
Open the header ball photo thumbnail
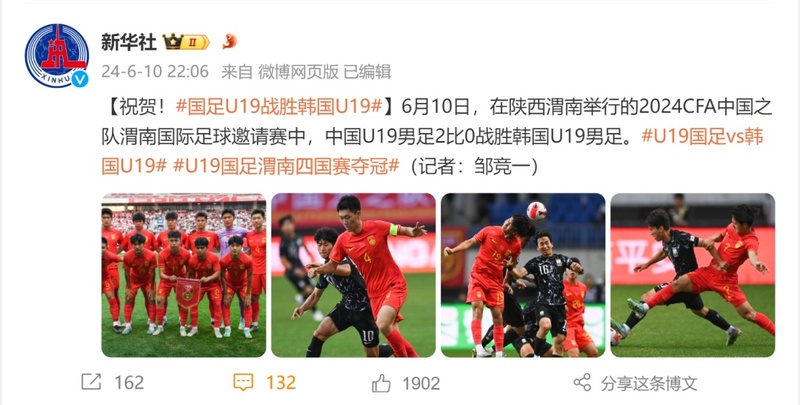coord(523,275)
